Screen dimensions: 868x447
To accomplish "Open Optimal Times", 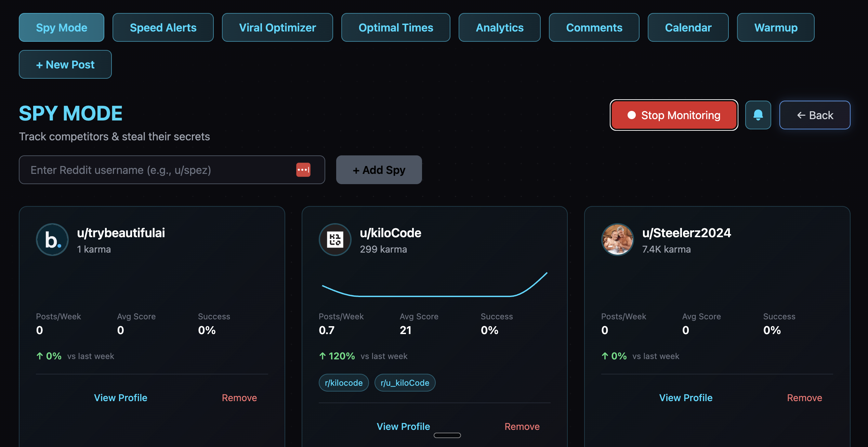I will (395, 27).
